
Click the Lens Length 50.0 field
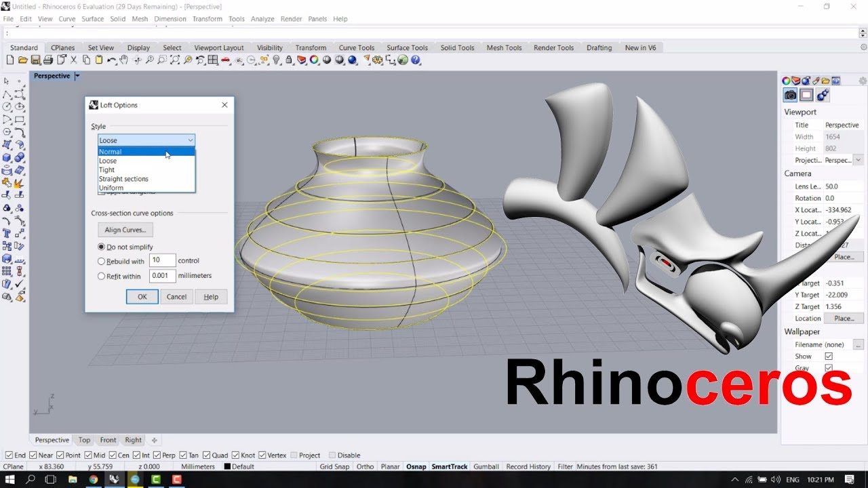pos(844,186)
